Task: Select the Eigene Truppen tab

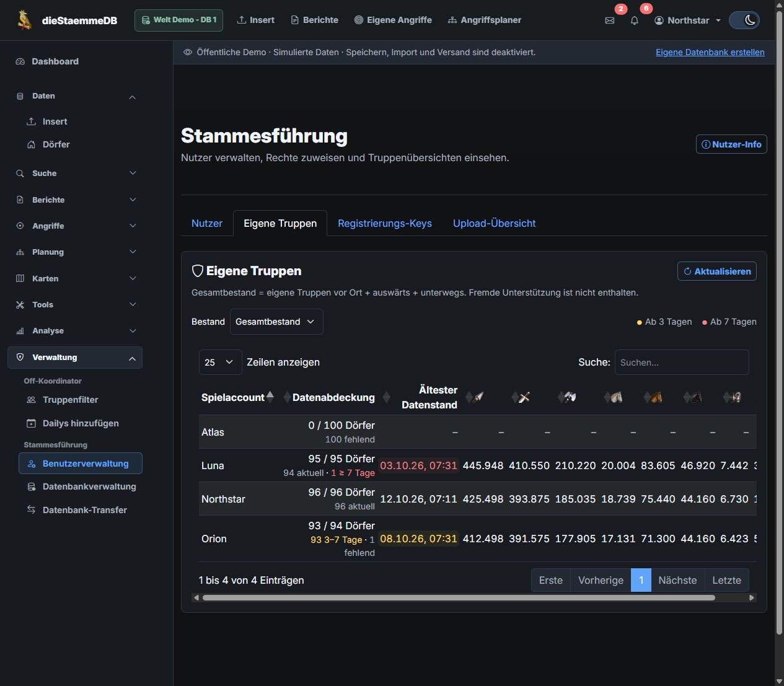Action: pos(280,223)
